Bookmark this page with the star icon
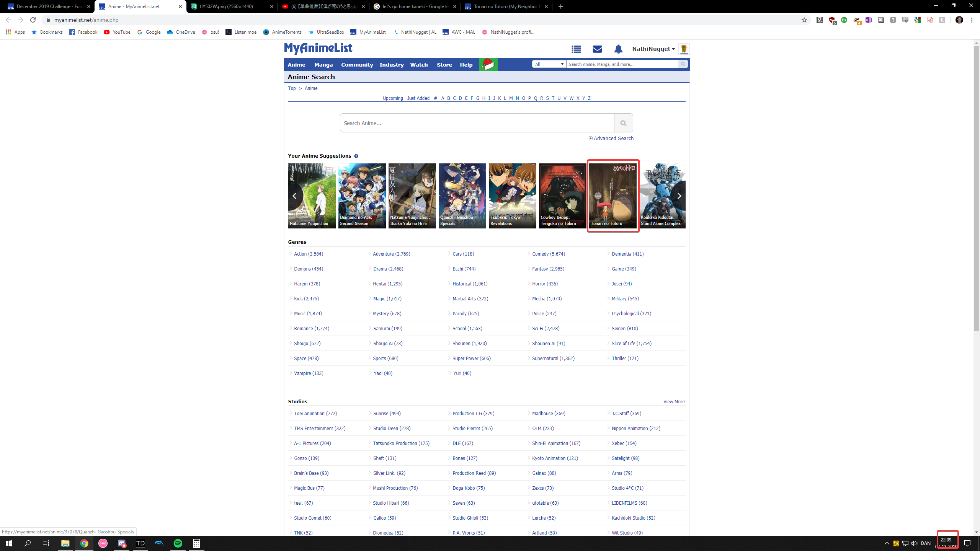The width and height of the screenshot is (980, 551). tap(804, 20)
